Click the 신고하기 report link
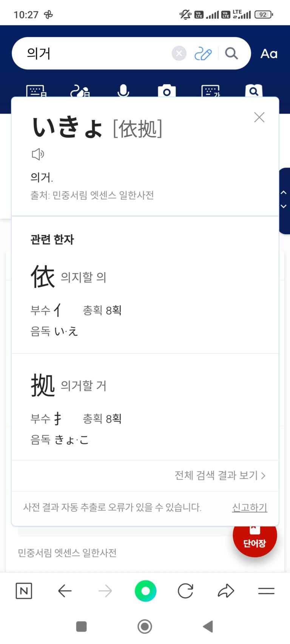Image resolution: width=290 pixels, height=644 pixels. click(x=250, y=507)
